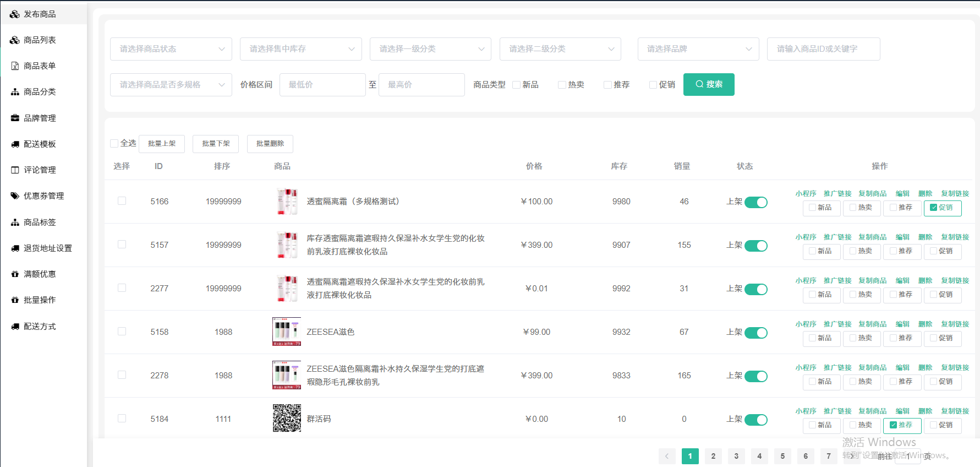Click the 批量下架 button
The width and height of the screenshot is (980, 467).
216,144
